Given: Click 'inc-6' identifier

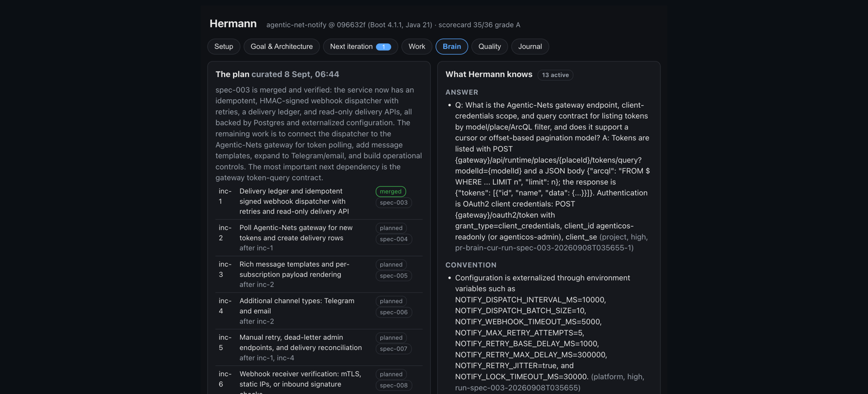Looking at the screenshot, I should tap(225, 379).
